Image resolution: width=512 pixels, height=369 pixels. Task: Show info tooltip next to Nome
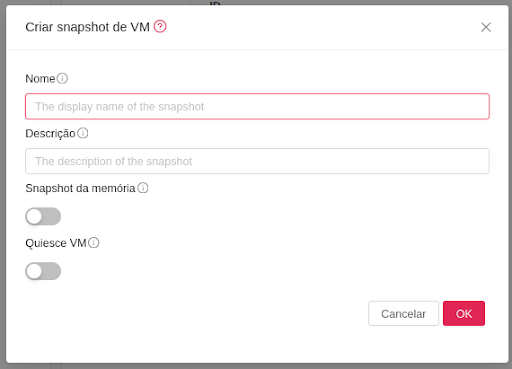click(62, 79)
